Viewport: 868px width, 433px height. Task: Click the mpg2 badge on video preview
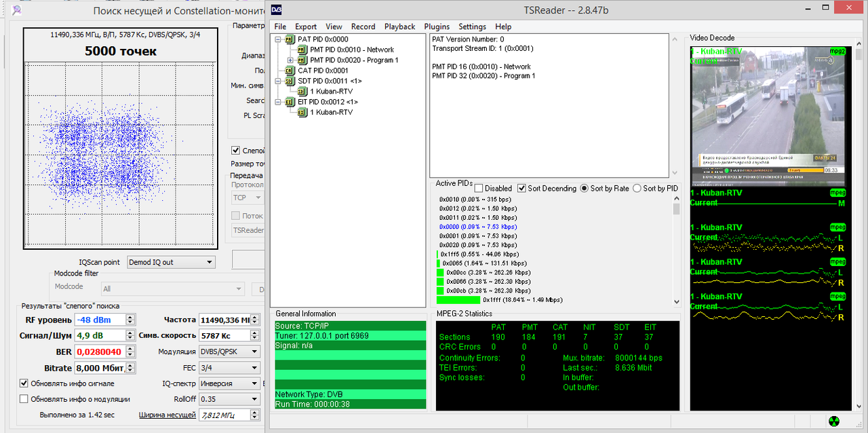[x=837, y=52]
